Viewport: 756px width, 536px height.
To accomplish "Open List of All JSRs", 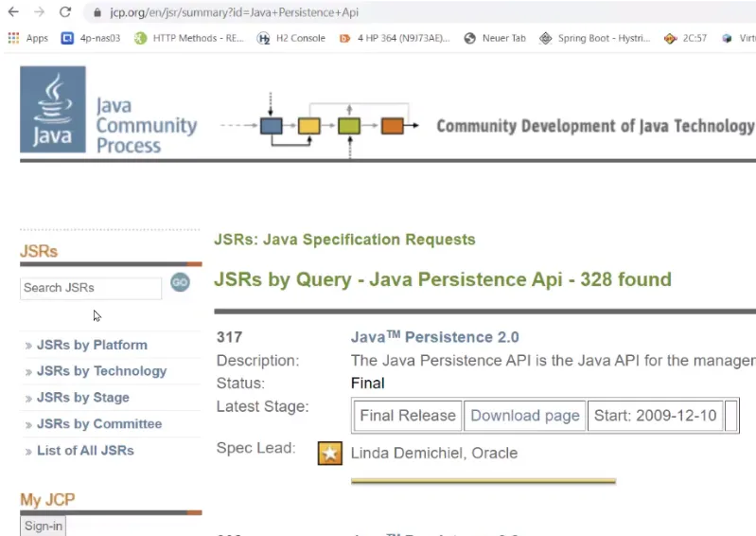I will tap(85, 451).
